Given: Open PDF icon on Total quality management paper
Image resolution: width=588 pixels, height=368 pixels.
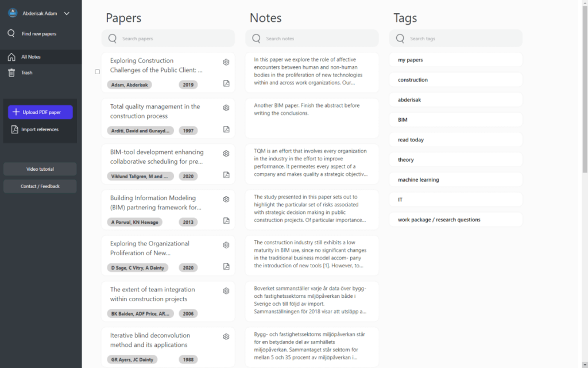Looking at the screenshot, I should click(x=226, y=129).
